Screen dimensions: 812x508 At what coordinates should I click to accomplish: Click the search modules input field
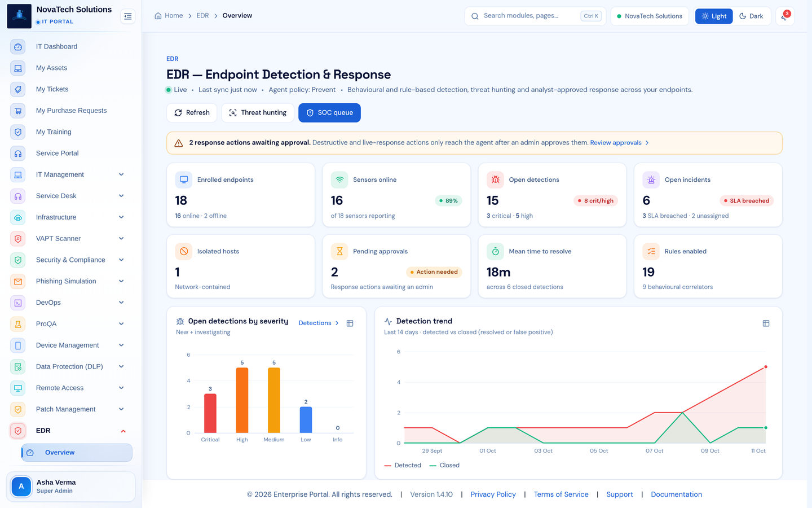pos(535,16)
